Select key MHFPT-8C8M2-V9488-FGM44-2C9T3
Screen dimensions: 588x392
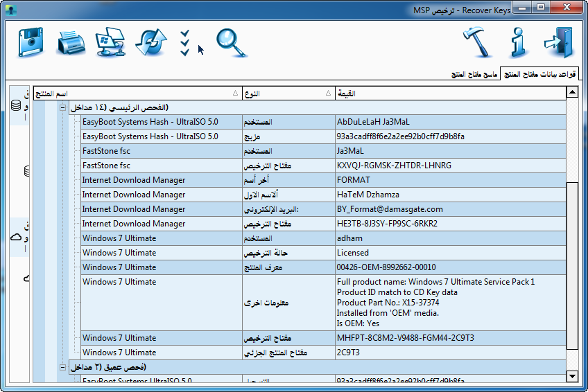tap(451, 338)
